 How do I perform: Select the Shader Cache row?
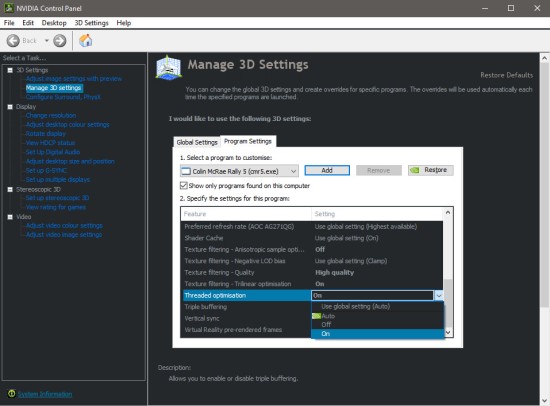point(312,238)
